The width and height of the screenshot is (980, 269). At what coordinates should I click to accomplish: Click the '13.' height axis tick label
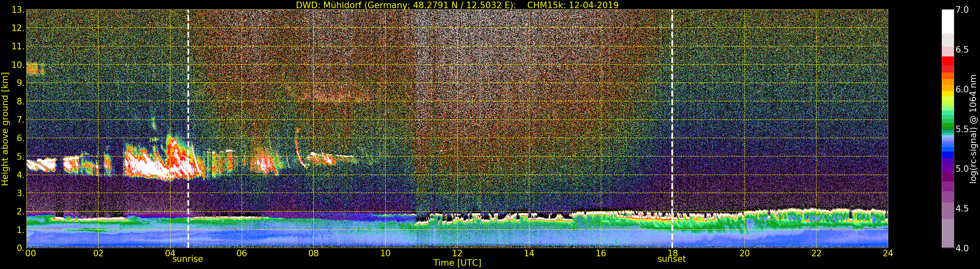[x=18, y=10]
